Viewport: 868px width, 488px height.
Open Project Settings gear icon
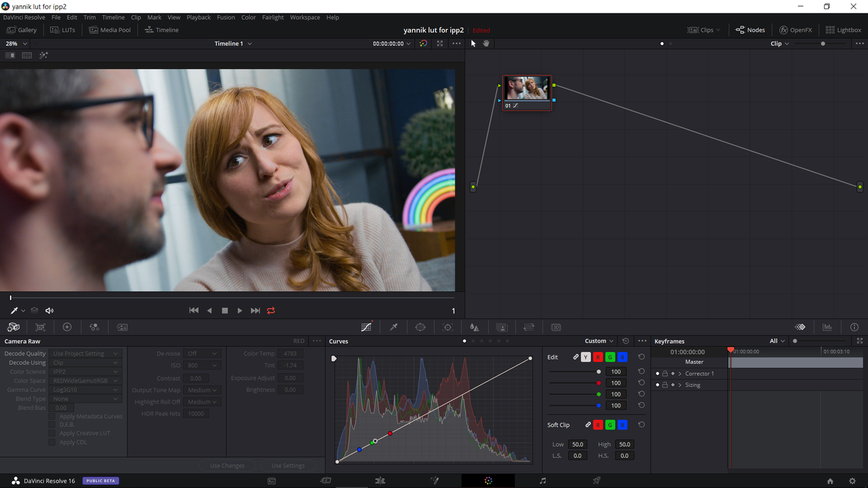point(852,481)
